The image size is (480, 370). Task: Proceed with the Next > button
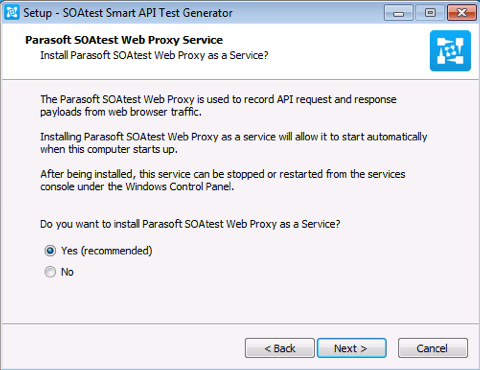tap(352, 348)
